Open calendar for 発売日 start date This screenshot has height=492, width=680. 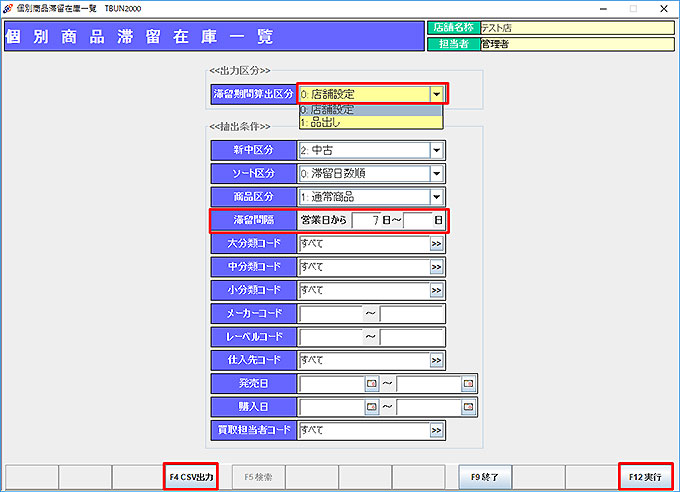tap(372, 384)
